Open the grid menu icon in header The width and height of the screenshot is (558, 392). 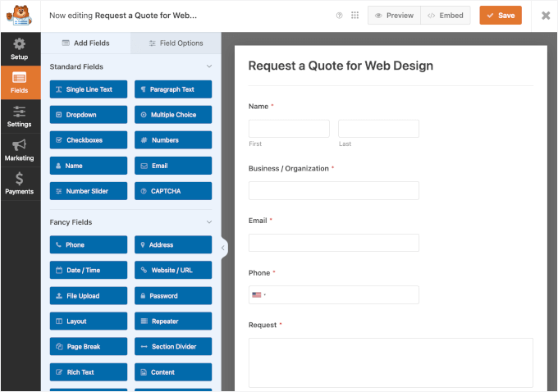(354, 16)
